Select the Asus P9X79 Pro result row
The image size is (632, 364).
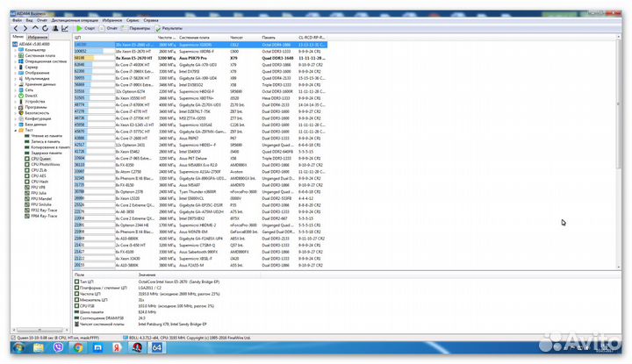click(x=196, y=59)
